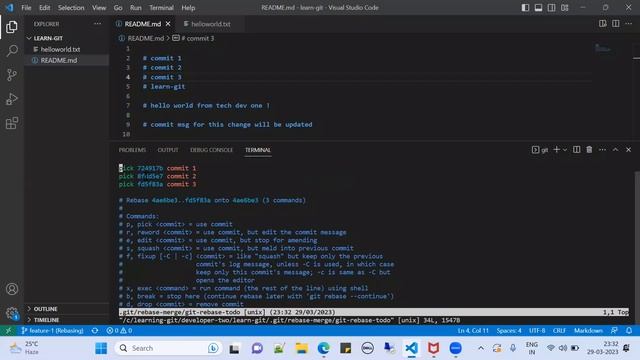640x360 pixels.
Task: Open the Help menu
Action: 188,7
